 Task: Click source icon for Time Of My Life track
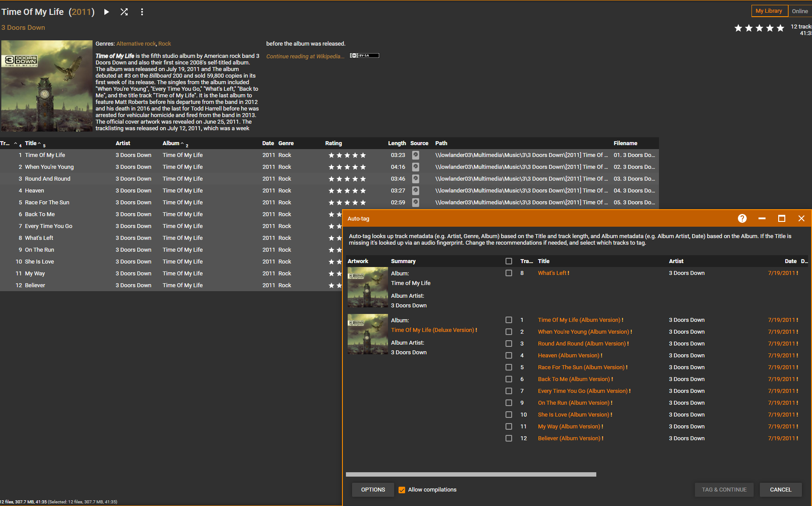point(415,155)
